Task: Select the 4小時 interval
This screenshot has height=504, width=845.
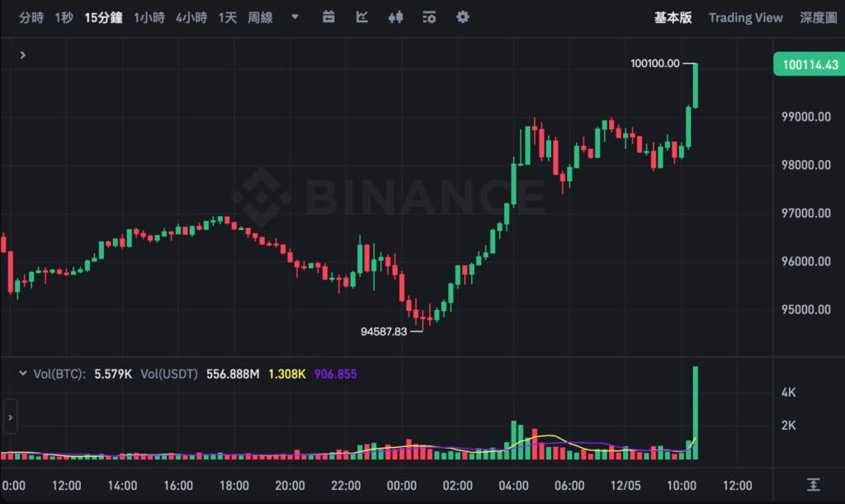Action: point(191,17)
